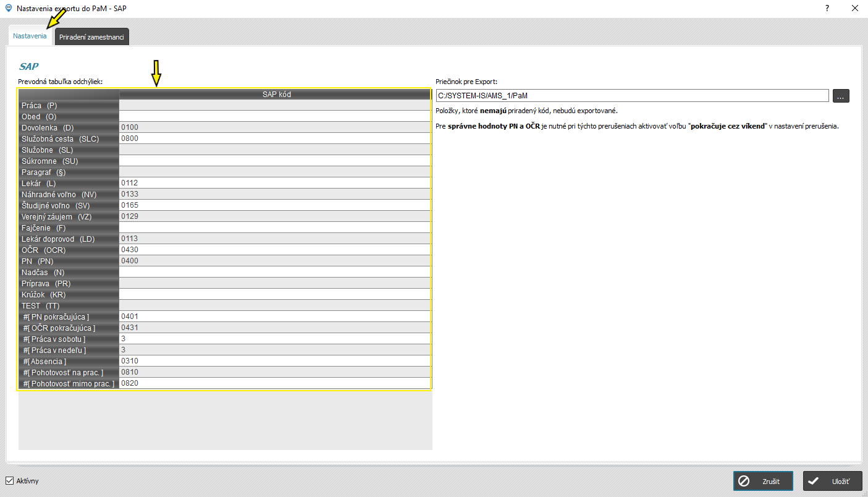Screen dimensions: 868x497
Task: Select cell 0430 for OČR (OCR)
Action: (275, 250)
